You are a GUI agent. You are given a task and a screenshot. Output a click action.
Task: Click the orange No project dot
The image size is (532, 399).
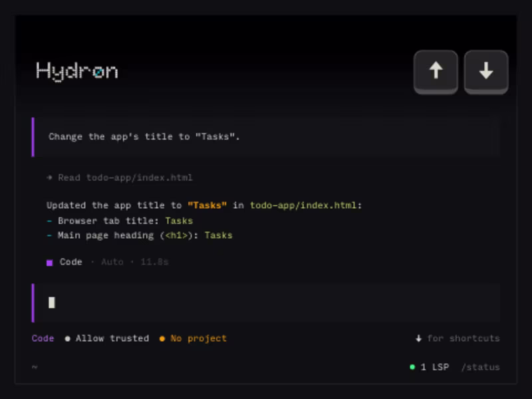pyautogui.click(x=162, y=338)
